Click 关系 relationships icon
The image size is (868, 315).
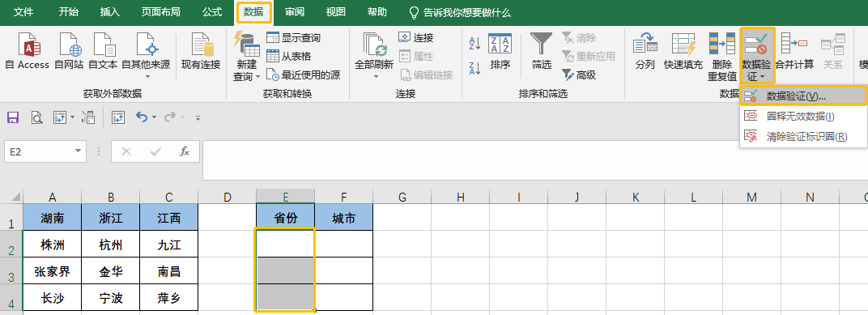[832, 52]
